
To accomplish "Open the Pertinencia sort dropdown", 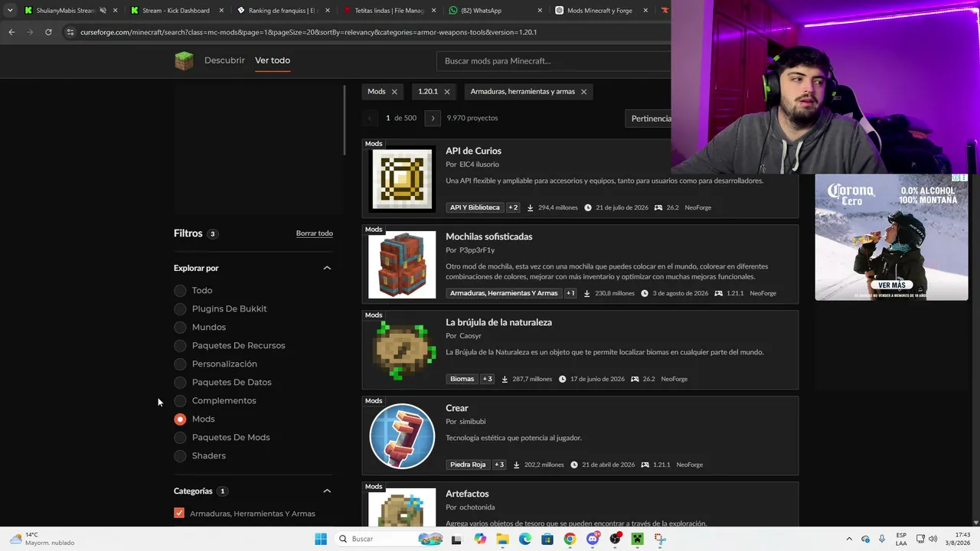I will (x=648, y=119).
